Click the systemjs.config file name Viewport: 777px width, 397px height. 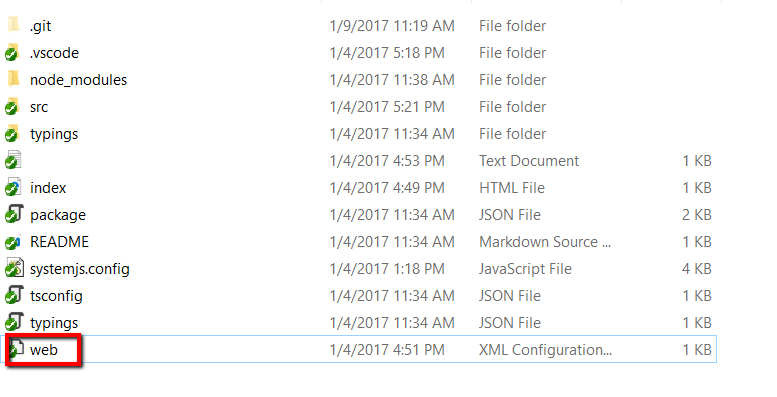(x=80, y=269)
